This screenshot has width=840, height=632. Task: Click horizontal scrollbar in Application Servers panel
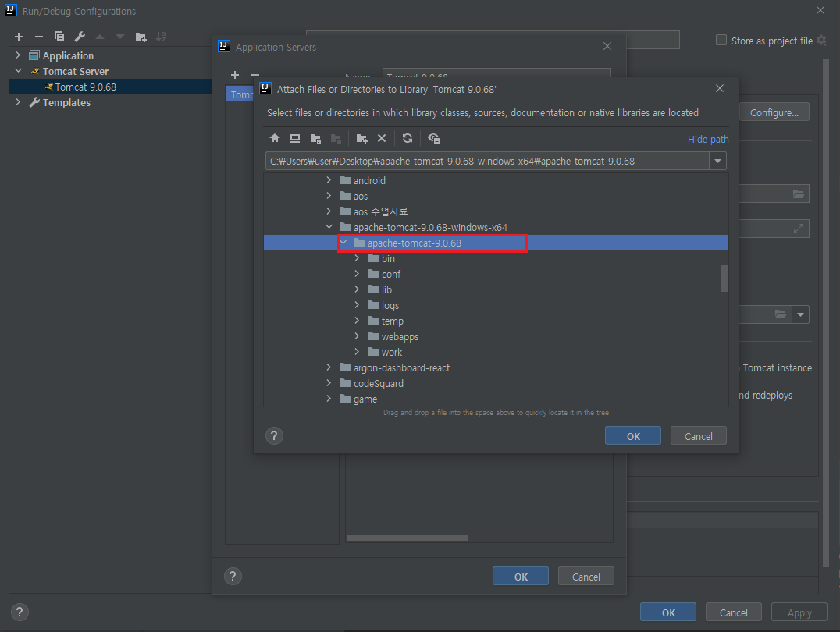point(407,538)
